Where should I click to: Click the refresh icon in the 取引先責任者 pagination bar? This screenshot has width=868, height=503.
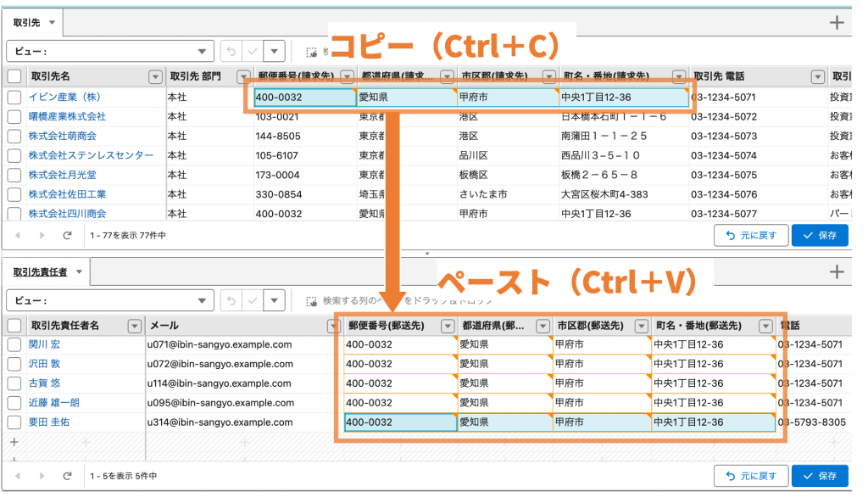pos(68,476)
